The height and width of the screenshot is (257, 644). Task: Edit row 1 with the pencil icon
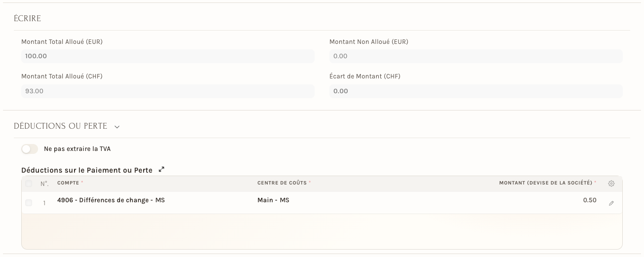(611, 203)
